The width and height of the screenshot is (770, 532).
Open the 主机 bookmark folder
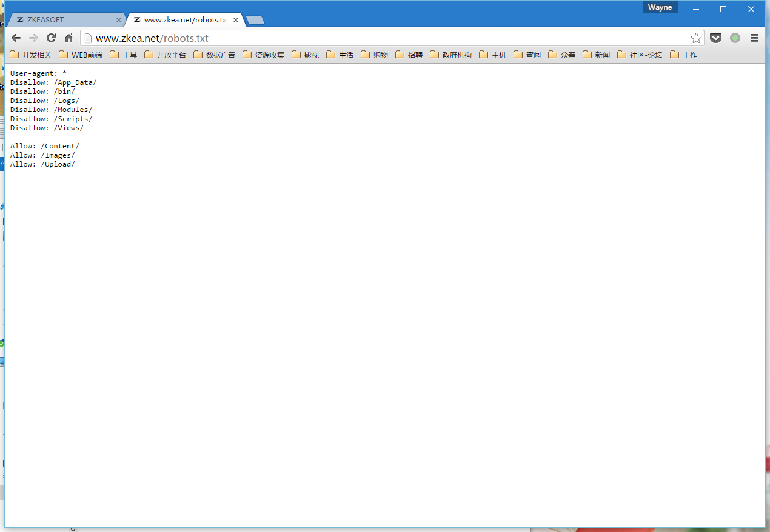[493, 55]
